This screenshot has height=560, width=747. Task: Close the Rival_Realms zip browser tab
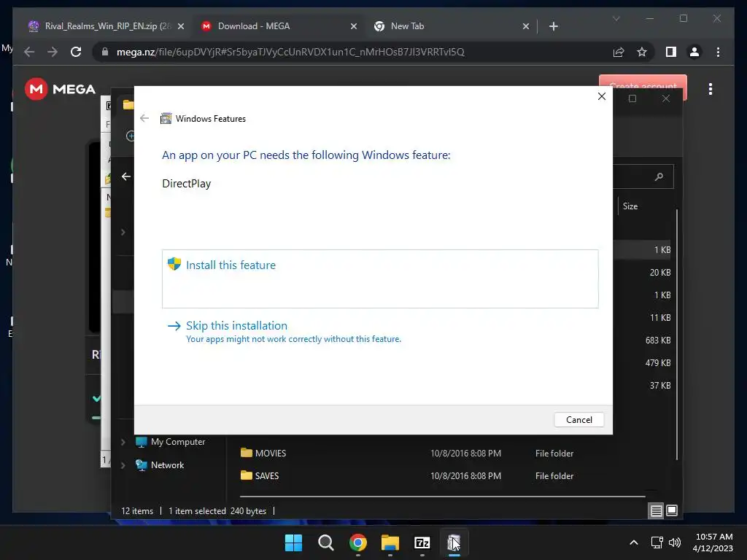pyautogui.click(x=181, y=27)
